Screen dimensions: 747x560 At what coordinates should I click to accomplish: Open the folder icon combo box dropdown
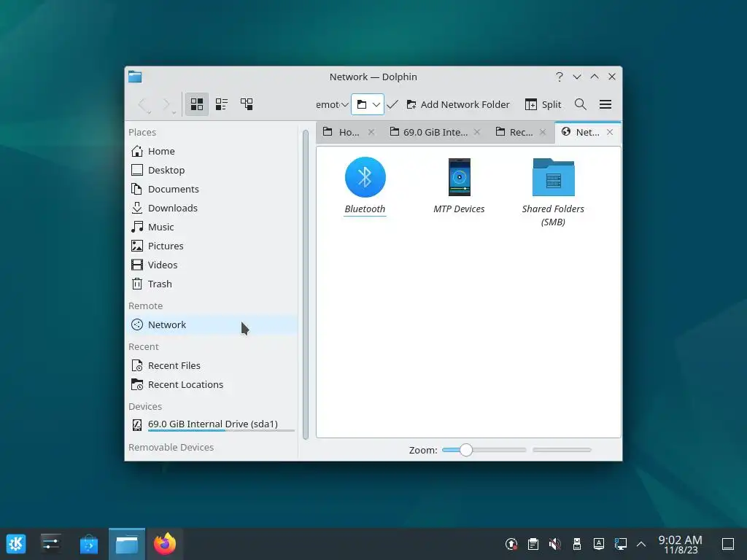click(368, 104)
